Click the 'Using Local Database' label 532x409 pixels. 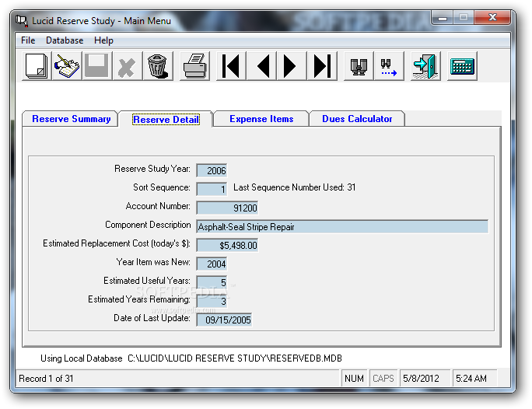coord(82,358)
